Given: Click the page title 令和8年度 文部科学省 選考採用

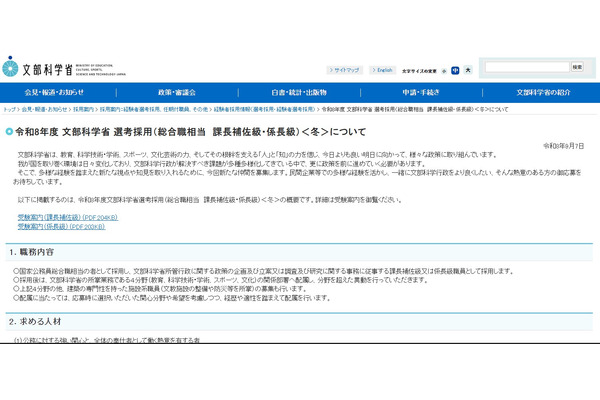Looking at the screenshot, I should (x=190, y=132).
